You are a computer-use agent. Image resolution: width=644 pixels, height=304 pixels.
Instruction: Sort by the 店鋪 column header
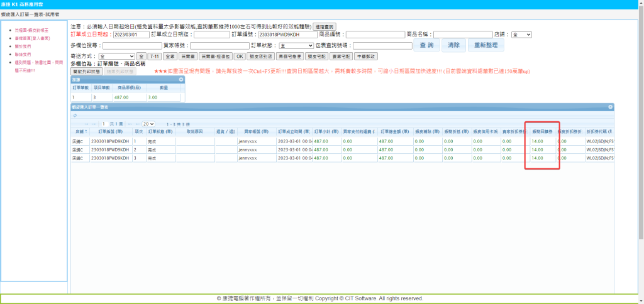[79, 132]
